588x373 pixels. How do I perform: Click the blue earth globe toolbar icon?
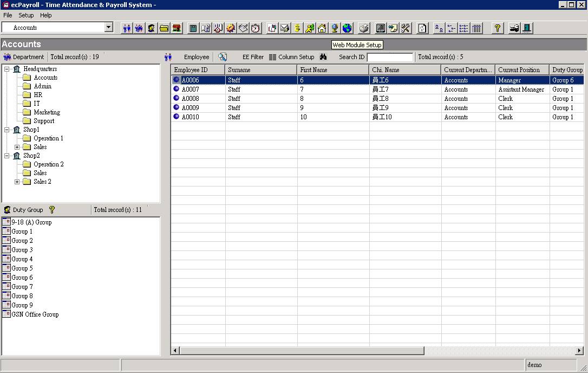click(x=347, y=28)
